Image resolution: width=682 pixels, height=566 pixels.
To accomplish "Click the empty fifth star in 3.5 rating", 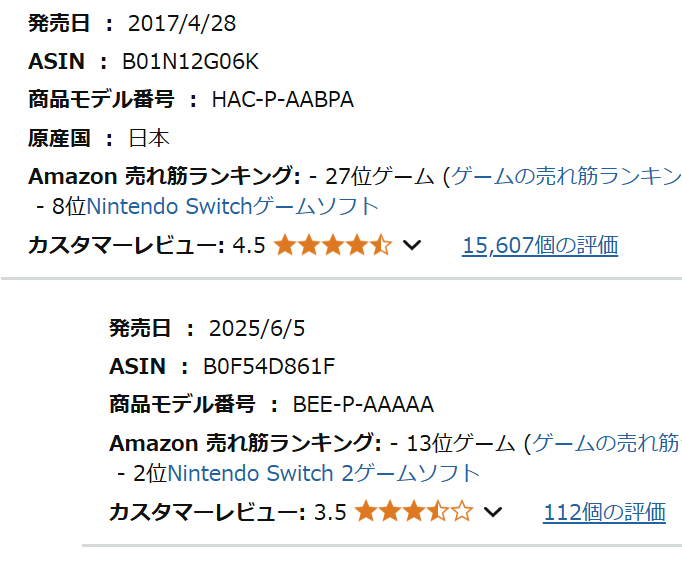I will (462, 511).
